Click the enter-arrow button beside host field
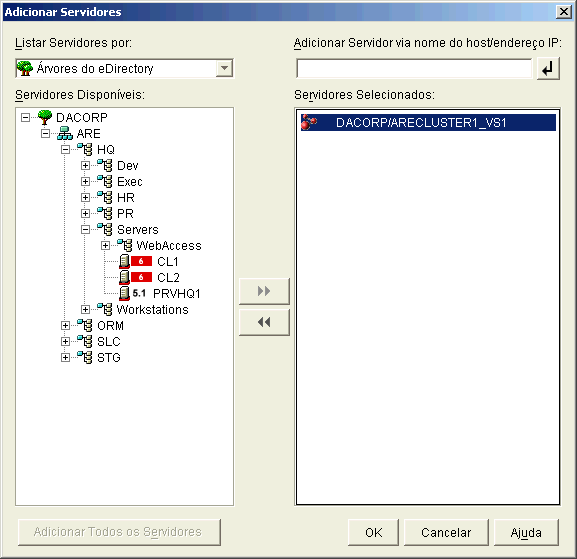Screen dimensions: 577x559 pyautogui.click(x=548, y=68)
